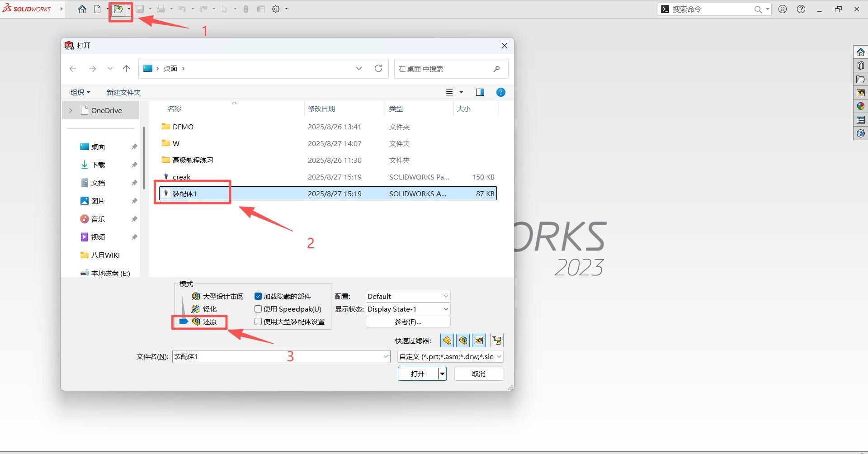
Task: Open the globe icon task pane tab
Action: (x=860, y=133)
